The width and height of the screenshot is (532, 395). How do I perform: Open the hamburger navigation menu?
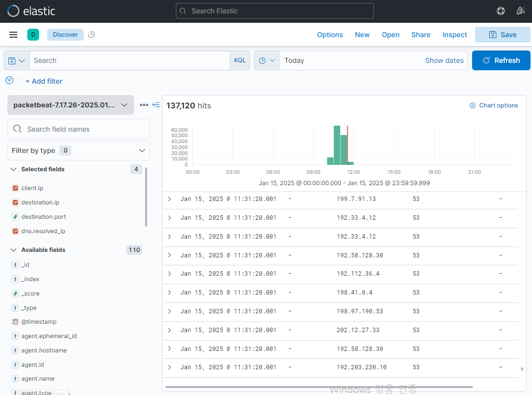13,35
